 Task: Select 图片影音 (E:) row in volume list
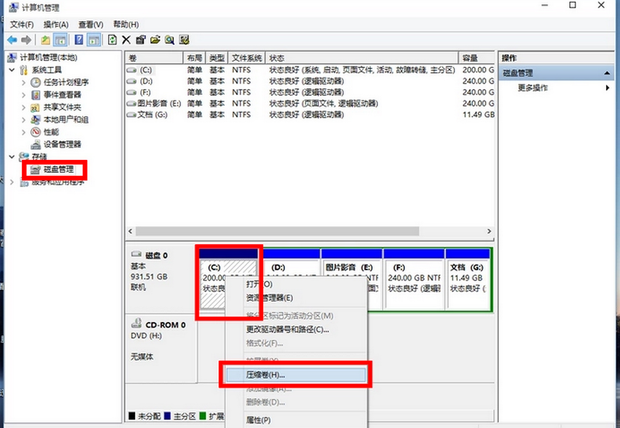(310, 104)
